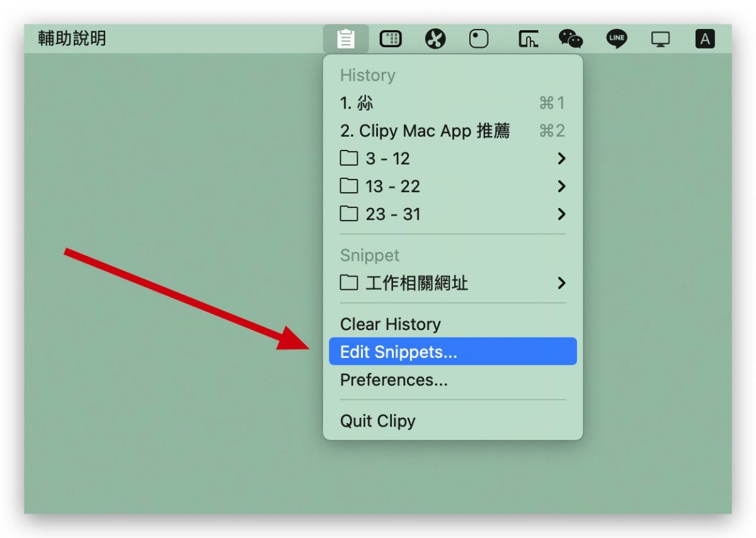The width and height of the screenshot is (756, 538).
Task: Click the WeChat menu bar icon
Action: tap(571, 39)
